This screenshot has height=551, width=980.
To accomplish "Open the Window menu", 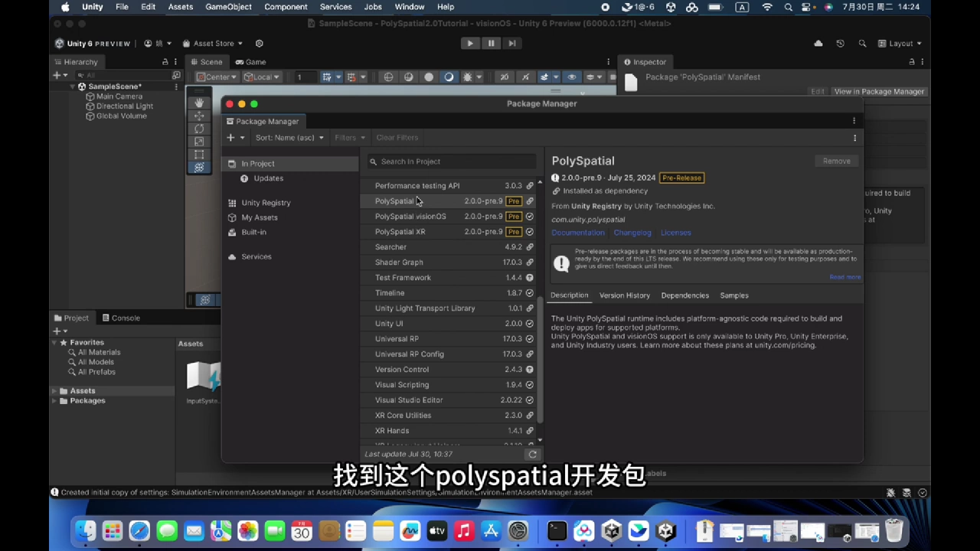I will pos(410,7).
